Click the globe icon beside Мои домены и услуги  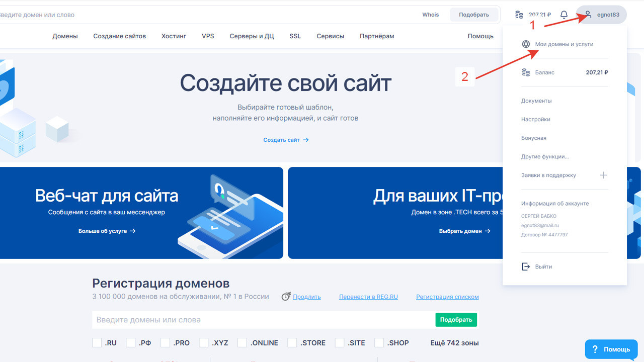click(x=525, y=44)
